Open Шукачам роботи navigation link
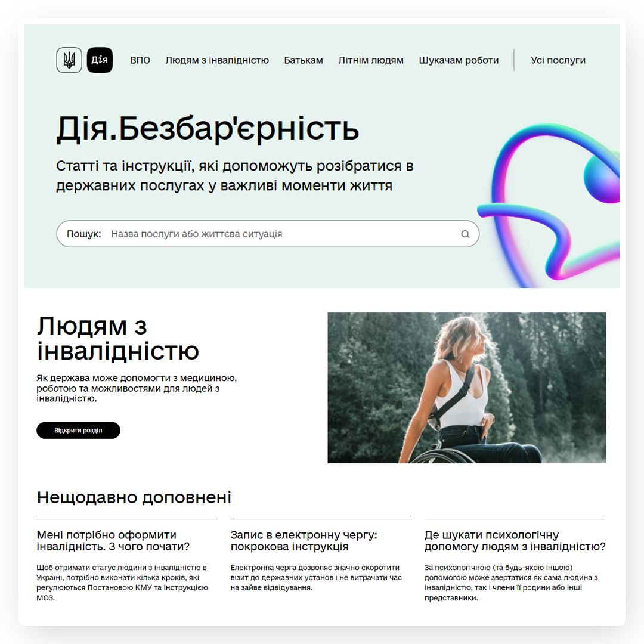644x644 pixels. 459,60
